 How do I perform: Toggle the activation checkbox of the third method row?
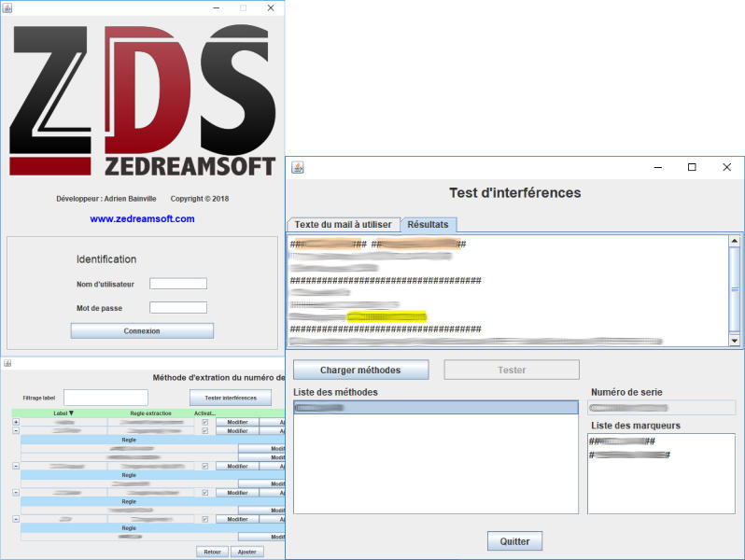point(204,467)
